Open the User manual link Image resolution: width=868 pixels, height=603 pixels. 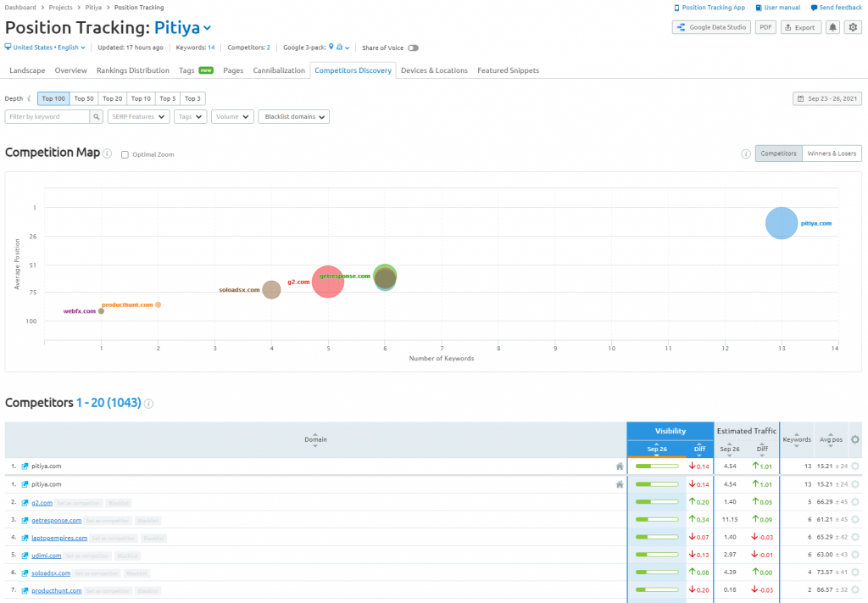coord(778,8)
